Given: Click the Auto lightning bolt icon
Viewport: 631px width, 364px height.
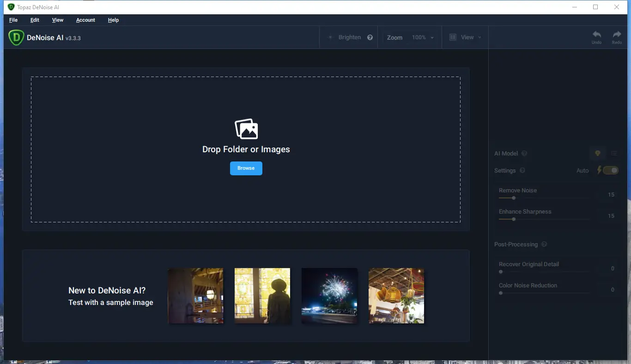Looking at the screenshot, I should click(600, 170).
